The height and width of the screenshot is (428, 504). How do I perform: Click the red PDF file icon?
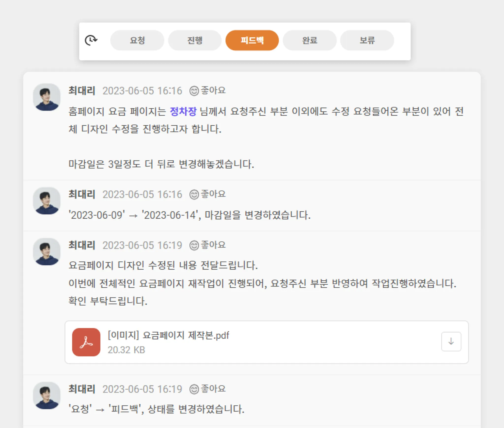click(86, 342)
